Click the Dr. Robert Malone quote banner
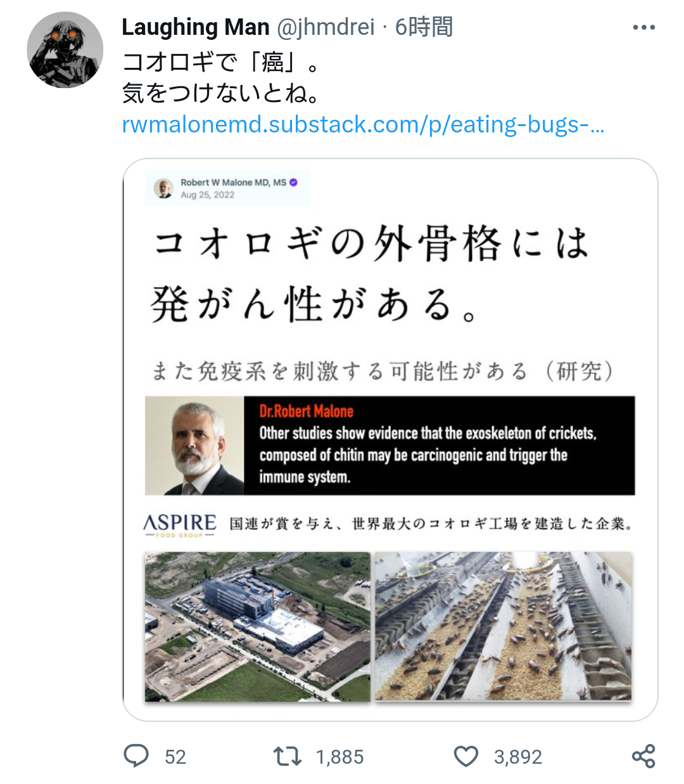 390,446
